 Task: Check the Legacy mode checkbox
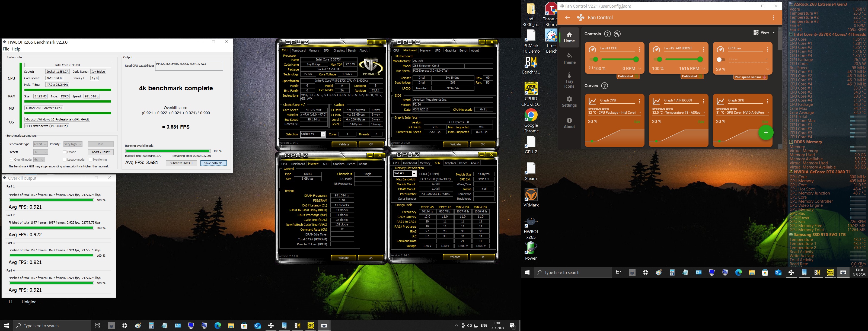(64, 160)
